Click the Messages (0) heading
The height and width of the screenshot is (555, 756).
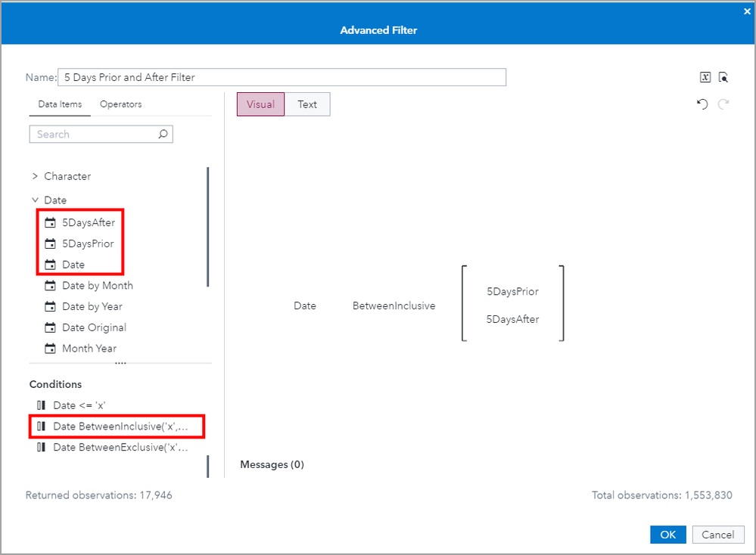(272, 464)
